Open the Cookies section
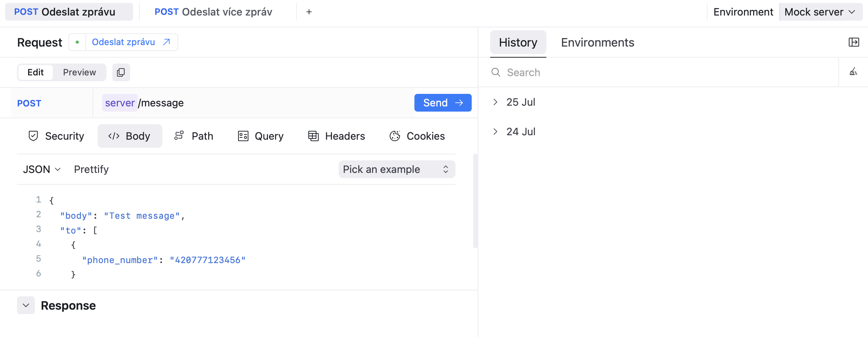Viewport: 868px width, 337px height. (417, 136)
